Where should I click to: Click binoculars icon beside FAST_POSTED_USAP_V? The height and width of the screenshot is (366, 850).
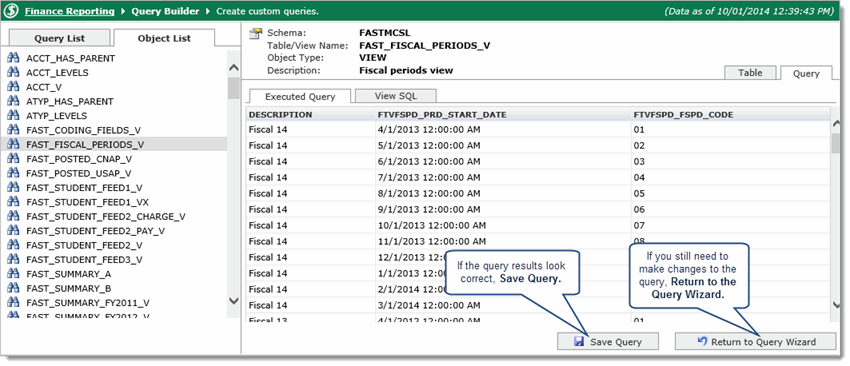coord(13,173)
